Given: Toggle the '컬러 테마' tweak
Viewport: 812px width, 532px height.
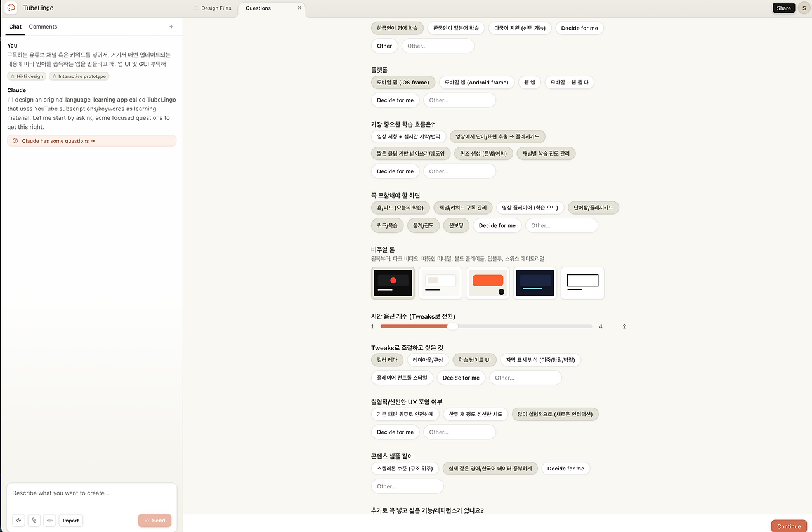Looking at the screenshot, I should coord(387,360).
